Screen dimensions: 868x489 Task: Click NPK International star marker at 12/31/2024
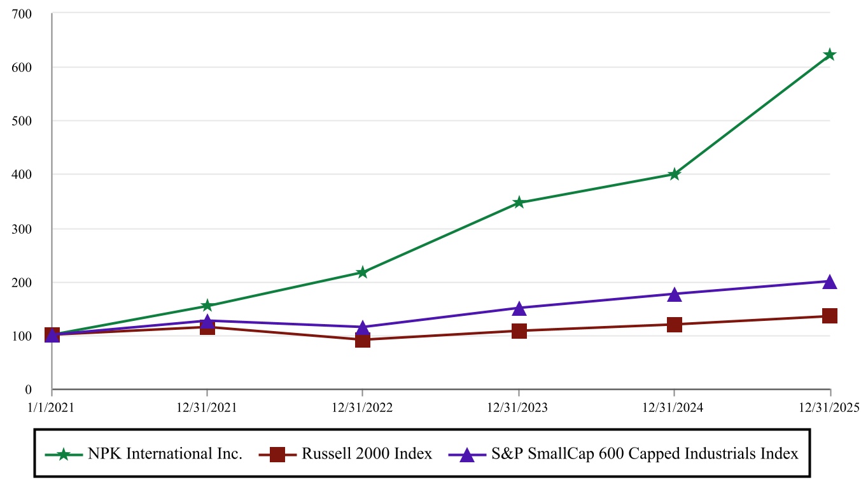coord(674,174)
